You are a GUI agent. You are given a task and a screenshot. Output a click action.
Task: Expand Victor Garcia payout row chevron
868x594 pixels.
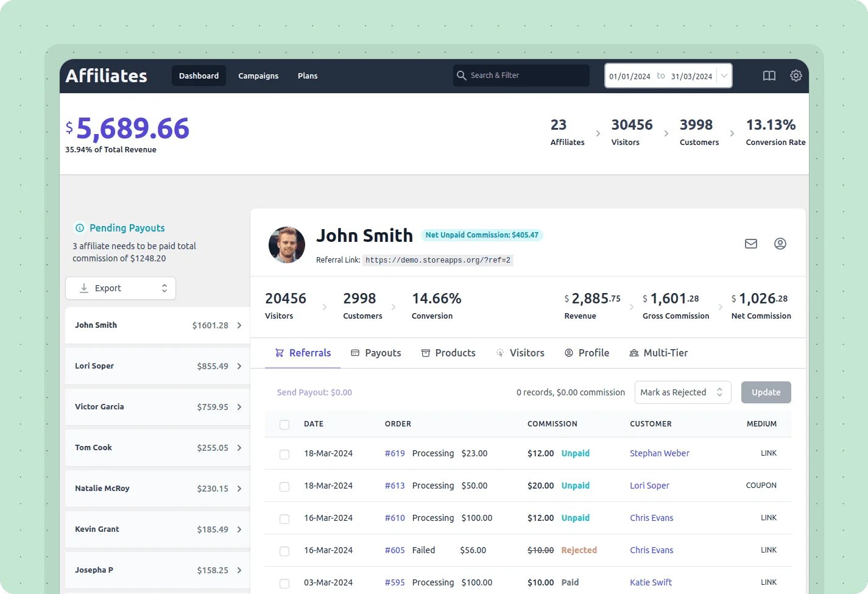(x=239, y=407)
